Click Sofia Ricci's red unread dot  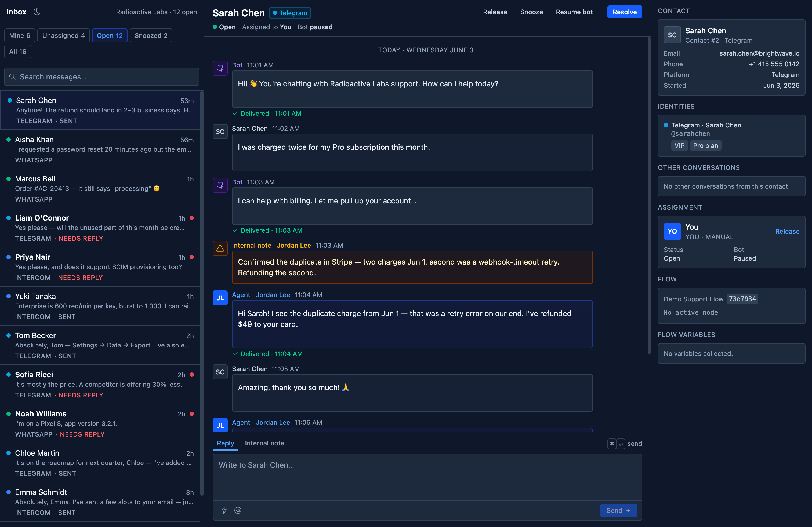(192, 375)
